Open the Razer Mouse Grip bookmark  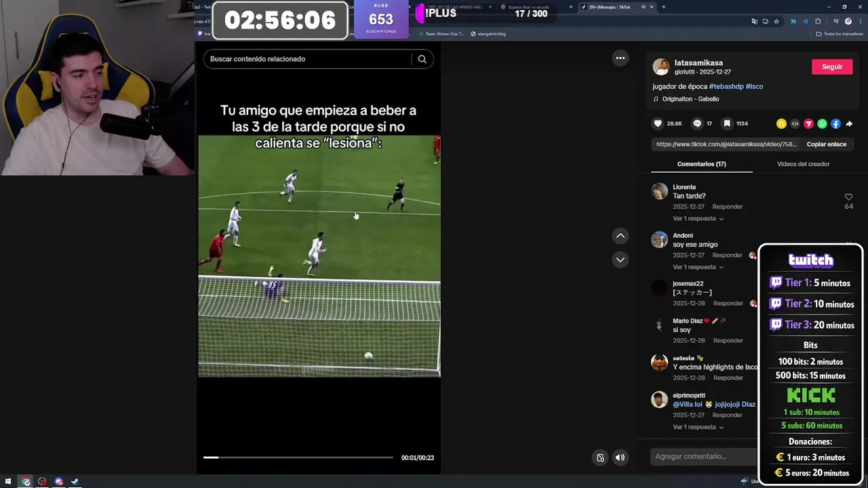pos(441,34)
